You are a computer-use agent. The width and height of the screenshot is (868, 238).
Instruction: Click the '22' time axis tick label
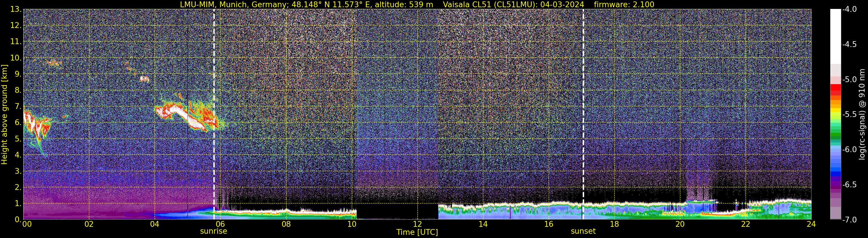[x=746, y=224]
